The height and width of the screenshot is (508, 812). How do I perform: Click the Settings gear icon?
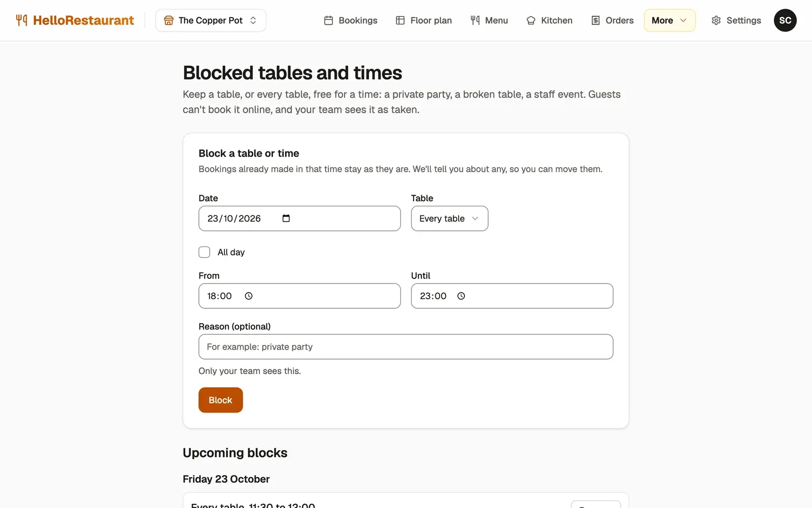pos(716,20)
